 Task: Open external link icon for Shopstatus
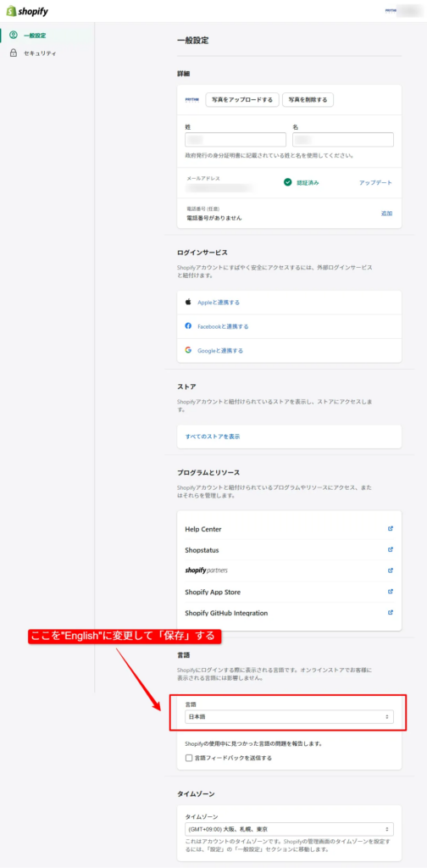point(391,549)
